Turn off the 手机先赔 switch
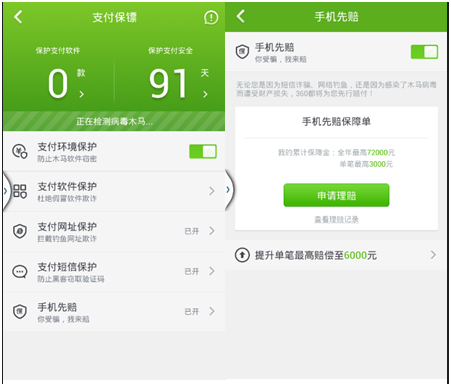 424,52
